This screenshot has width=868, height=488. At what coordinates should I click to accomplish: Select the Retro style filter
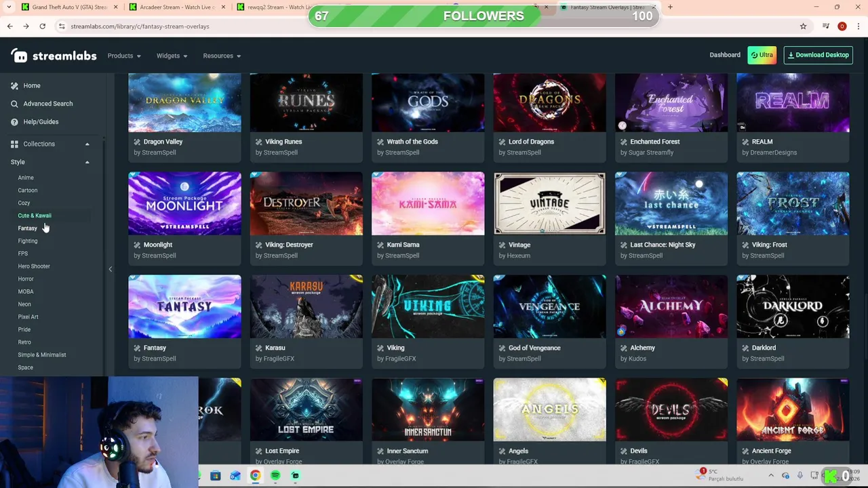(x=24, y=342)
